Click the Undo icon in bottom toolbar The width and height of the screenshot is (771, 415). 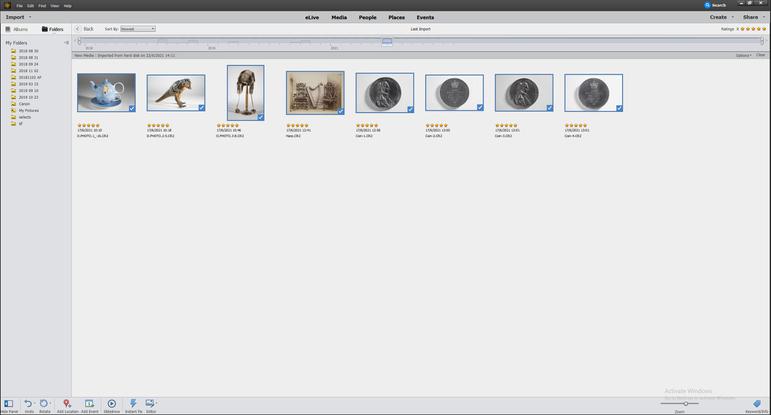coord(28,404)
